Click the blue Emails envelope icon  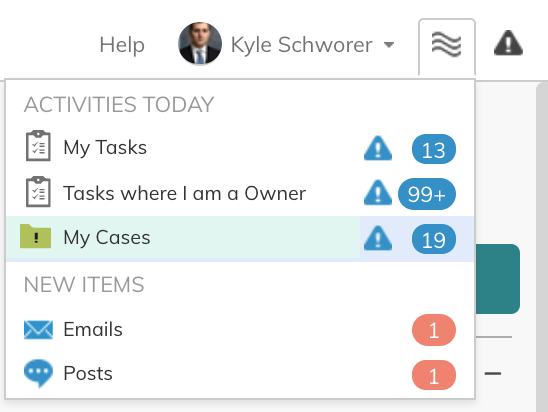click(38, 330)
